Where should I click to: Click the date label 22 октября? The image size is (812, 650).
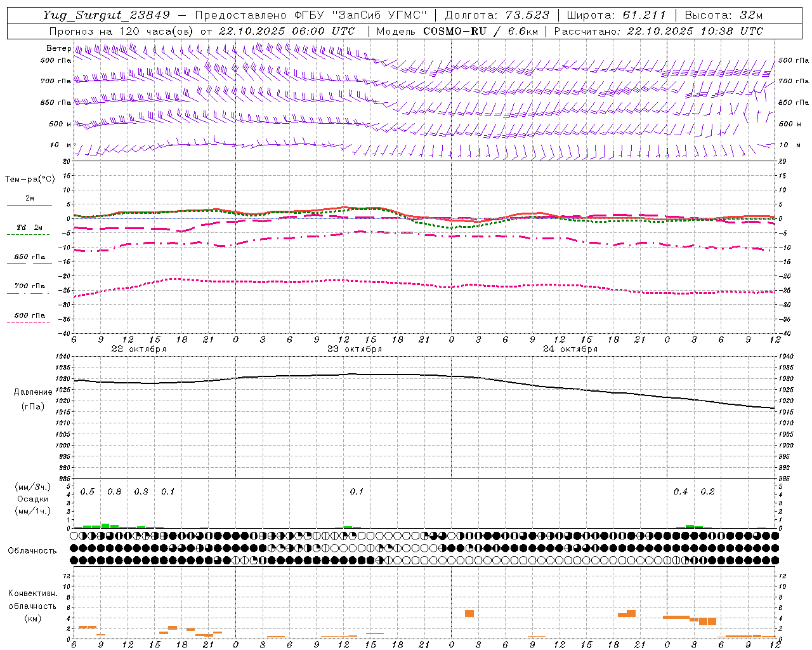coord(139,349)
